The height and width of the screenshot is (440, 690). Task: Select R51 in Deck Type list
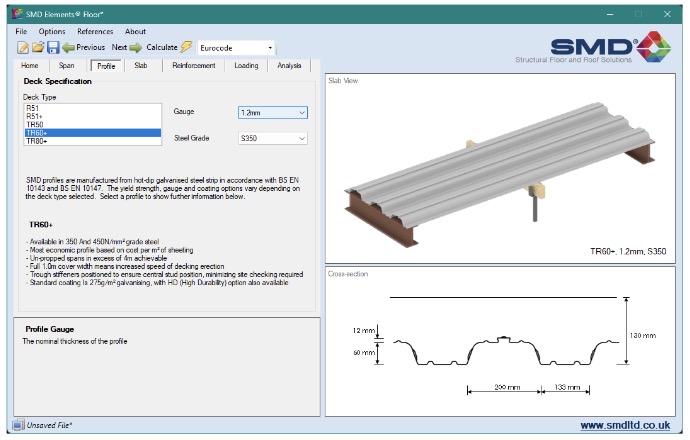click(x=92, y=108)
